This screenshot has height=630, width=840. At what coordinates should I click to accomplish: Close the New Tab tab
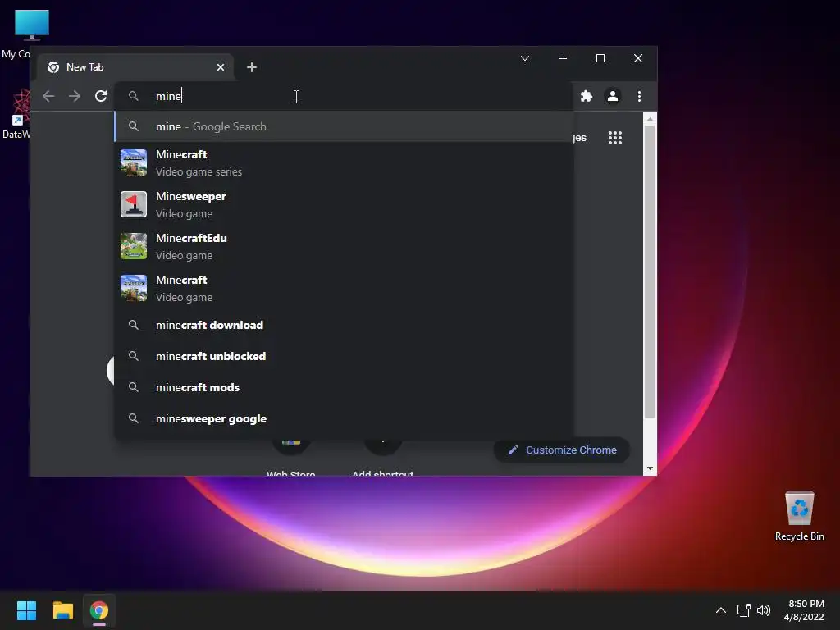[221, 67]
